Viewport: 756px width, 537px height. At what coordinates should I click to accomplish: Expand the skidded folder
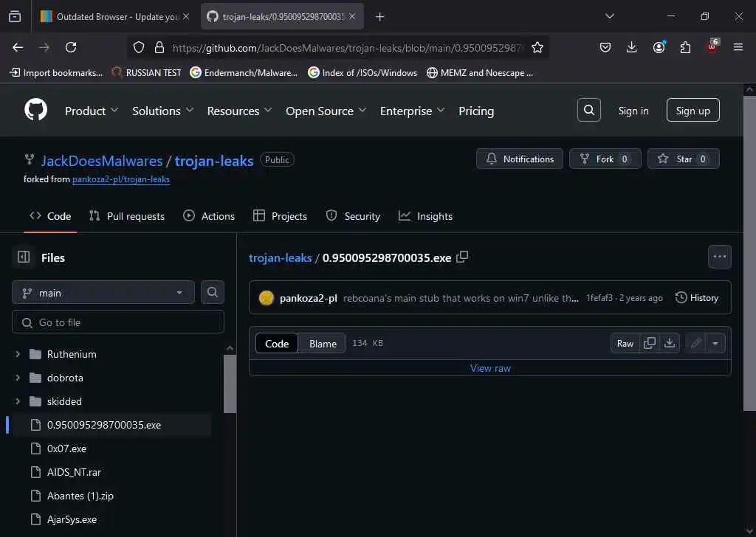coord(18,401)
